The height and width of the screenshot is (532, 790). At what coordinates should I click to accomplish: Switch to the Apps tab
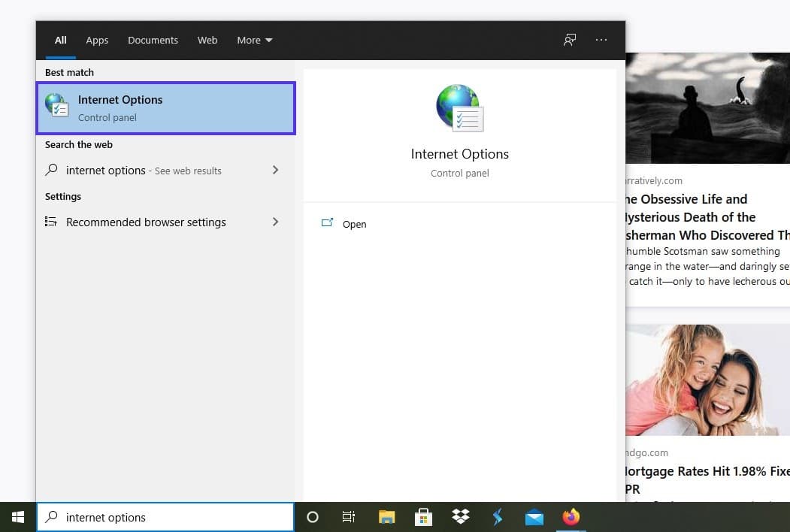point(97,40)
